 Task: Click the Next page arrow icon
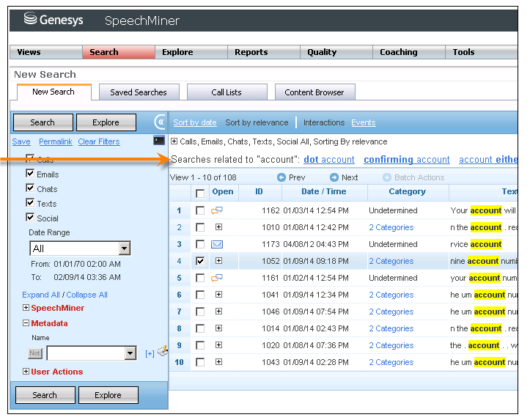(334, 177)
